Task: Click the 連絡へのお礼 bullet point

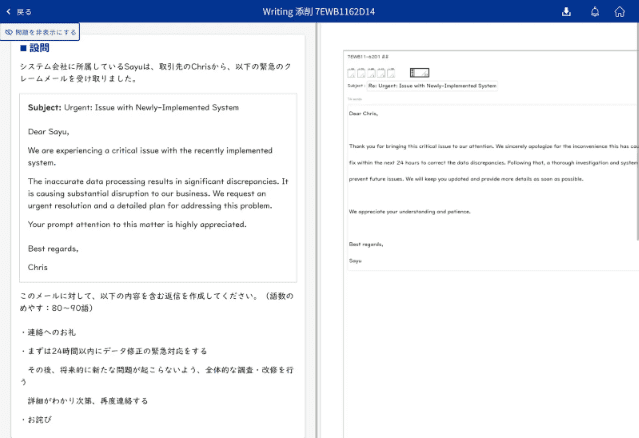Action: 47,332
